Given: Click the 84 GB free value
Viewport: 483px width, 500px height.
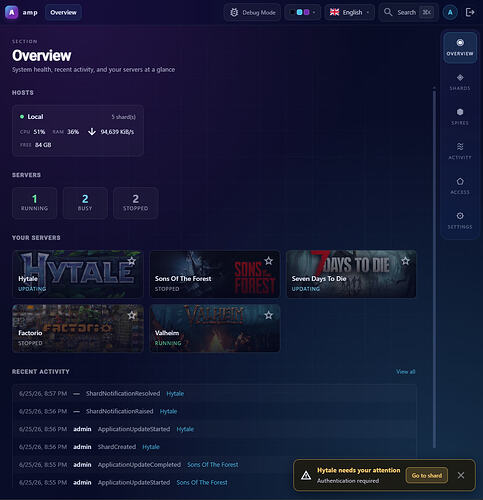Looking at the screenshot, I should (43, 145).
